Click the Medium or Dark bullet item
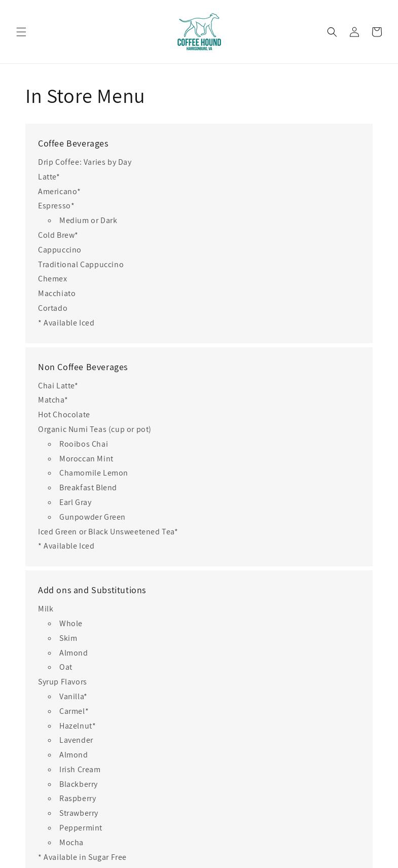398x868 pixels. [88, 221]
